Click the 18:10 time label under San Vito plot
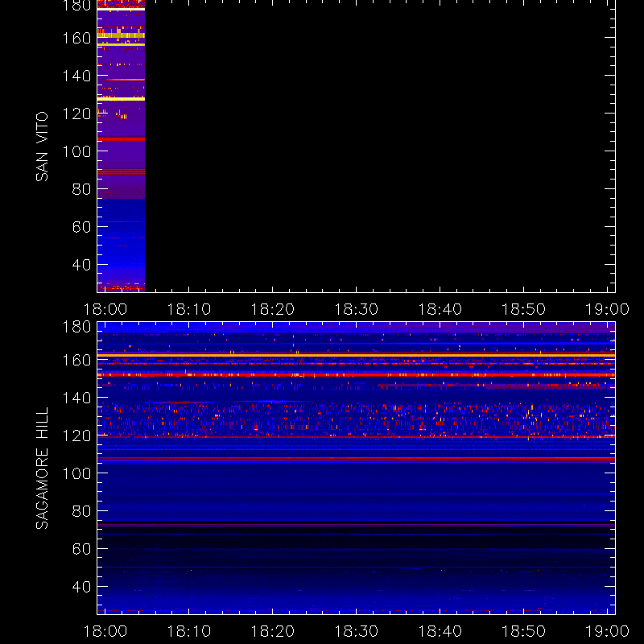Viewport: 644px width, 644px height. 189,309
